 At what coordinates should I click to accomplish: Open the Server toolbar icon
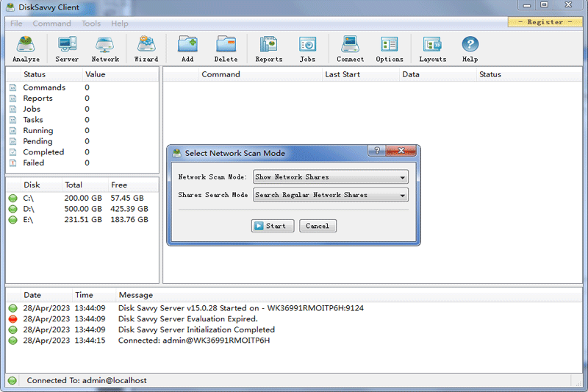click(x=67, y=49)
